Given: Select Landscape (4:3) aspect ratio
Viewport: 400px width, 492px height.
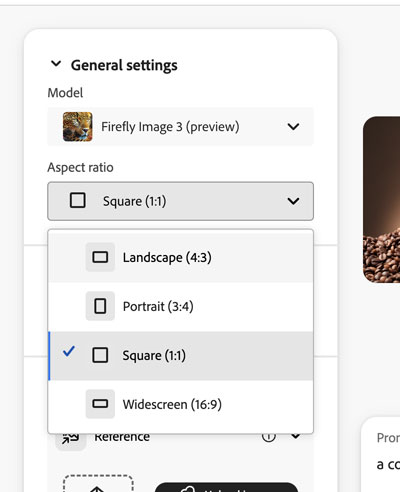Looking at the screenshot, I should 180,257.
